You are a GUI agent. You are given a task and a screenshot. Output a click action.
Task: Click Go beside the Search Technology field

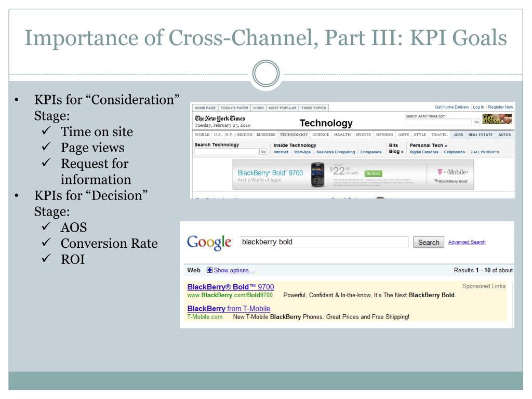(263, 152)
